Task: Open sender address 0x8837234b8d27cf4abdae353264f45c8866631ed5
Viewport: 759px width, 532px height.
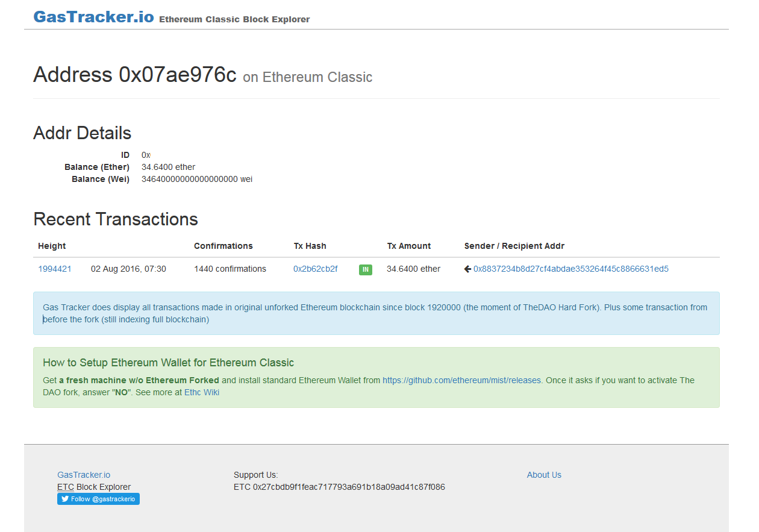Action: (571, 269)
